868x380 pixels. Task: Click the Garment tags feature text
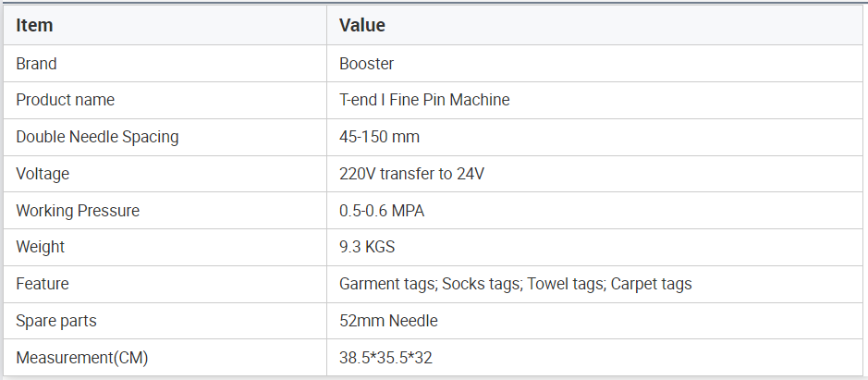388,284
